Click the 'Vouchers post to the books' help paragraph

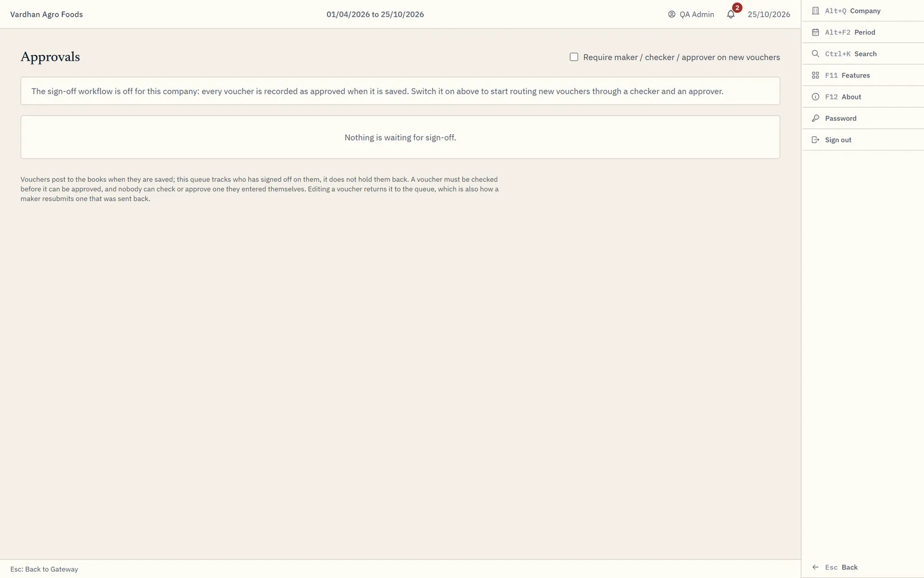260,189
